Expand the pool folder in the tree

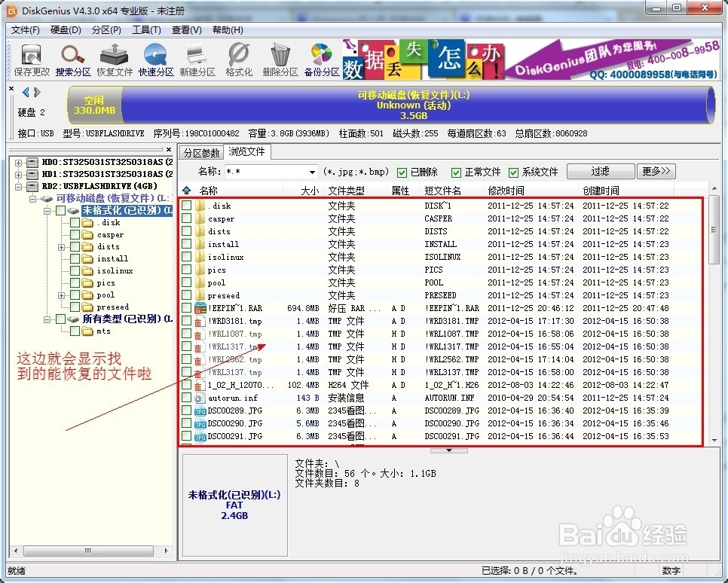pos(61,295)
